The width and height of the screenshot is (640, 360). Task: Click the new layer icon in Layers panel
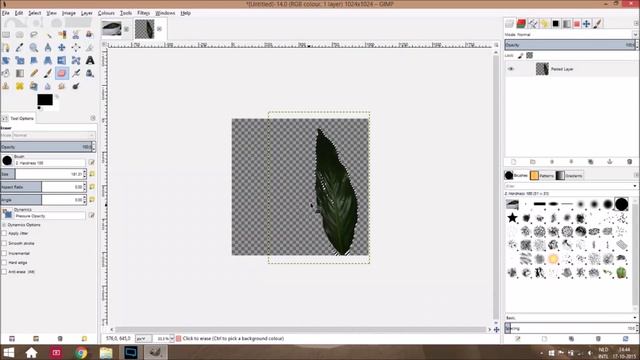[x=513, y=162]
